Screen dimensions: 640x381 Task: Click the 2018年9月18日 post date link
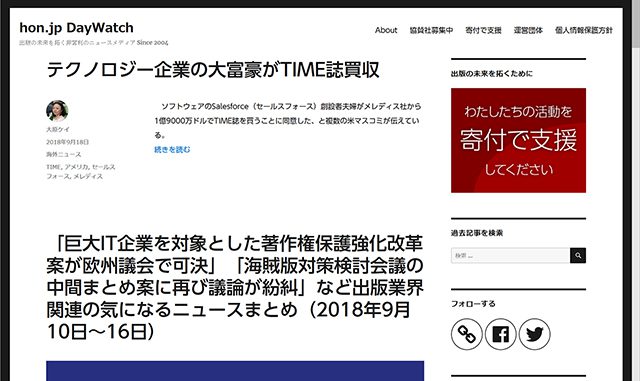coord(67,142)
